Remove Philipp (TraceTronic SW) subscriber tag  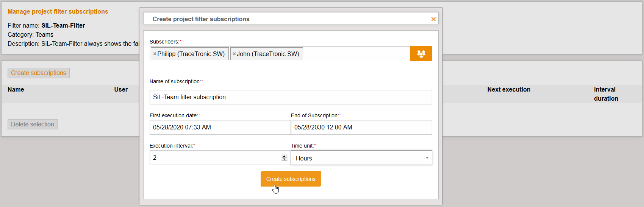click(x=155, y=54)
